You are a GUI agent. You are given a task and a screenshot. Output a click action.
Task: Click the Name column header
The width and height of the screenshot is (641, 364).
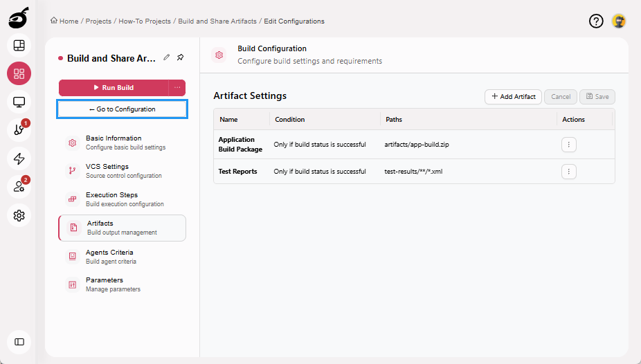[228, 119]
